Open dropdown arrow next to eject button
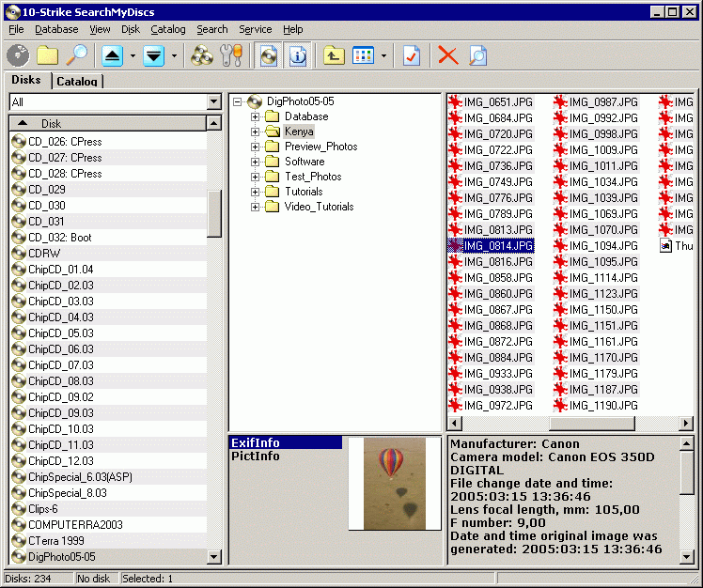This screenshot has height=588, width=703. (x=133, y=56)
